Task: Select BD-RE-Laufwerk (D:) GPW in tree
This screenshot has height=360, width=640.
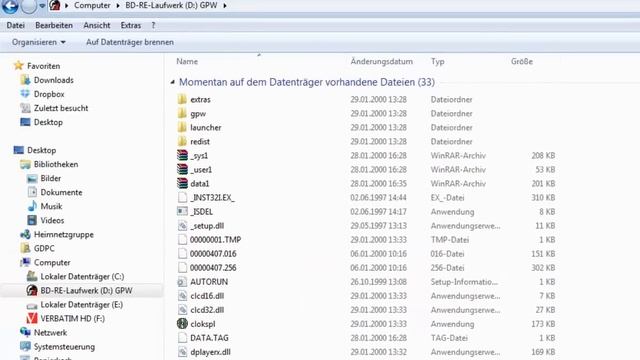Action: tap(86, 291)
